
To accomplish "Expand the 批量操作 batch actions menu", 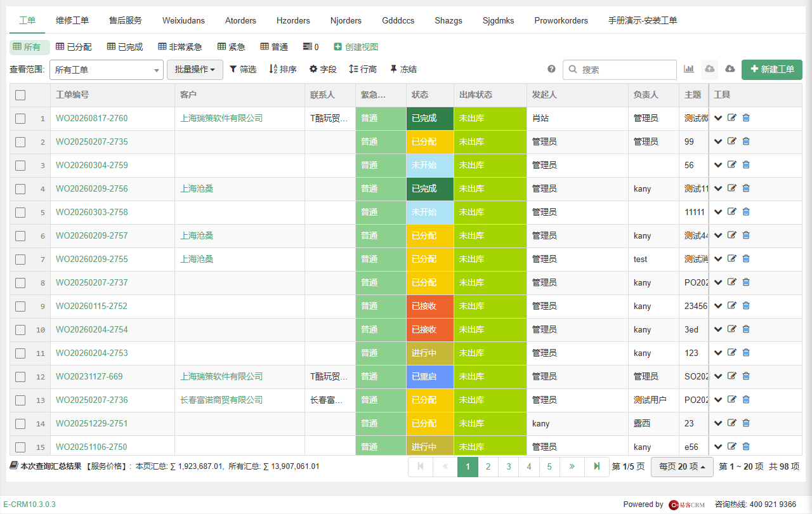I will pos(195,70).
